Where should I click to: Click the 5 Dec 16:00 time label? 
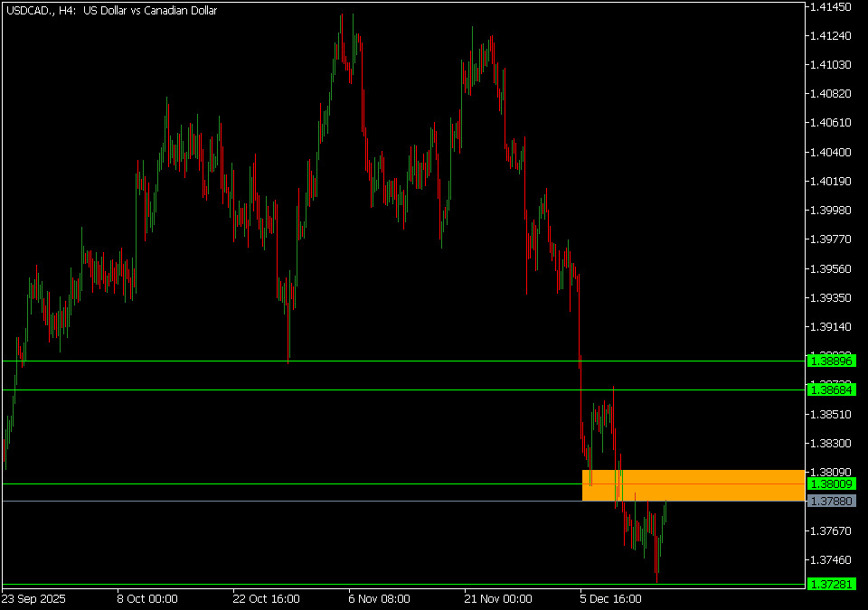(x=611, y=598)
